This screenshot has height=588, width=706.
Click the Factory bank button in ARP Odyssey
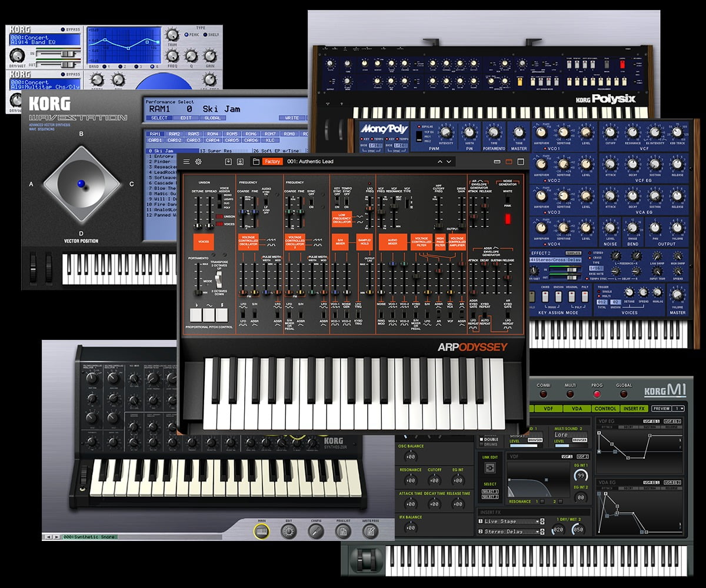[x=272, y=162]
